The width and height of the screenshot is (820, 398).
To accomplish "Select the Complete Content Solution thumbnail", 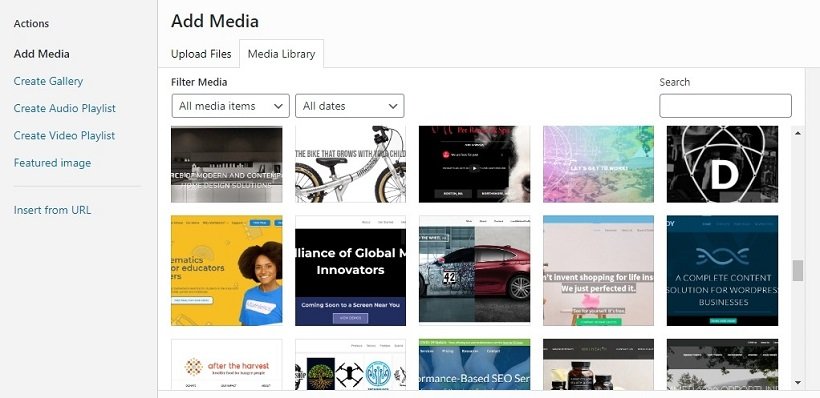I will pyautogui.click(x=722, y=270).
